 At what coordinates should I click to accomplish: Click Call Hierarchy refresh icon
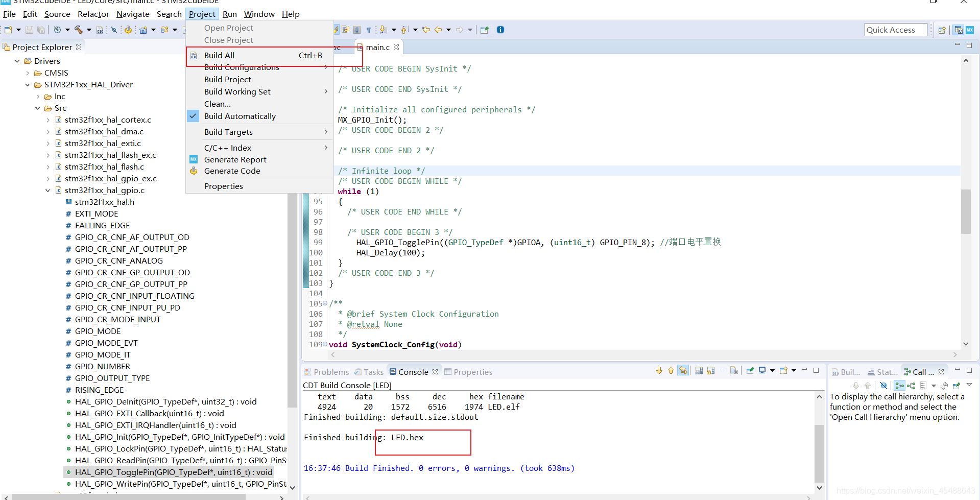click(x=944, y=386)
